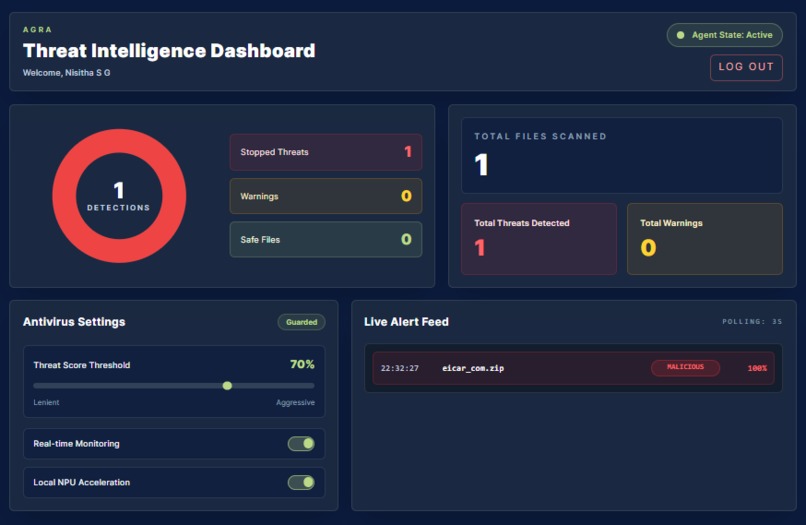Select the eicar_com.zip alert row
Screen dimensions: 806x525
pos(573,368)
